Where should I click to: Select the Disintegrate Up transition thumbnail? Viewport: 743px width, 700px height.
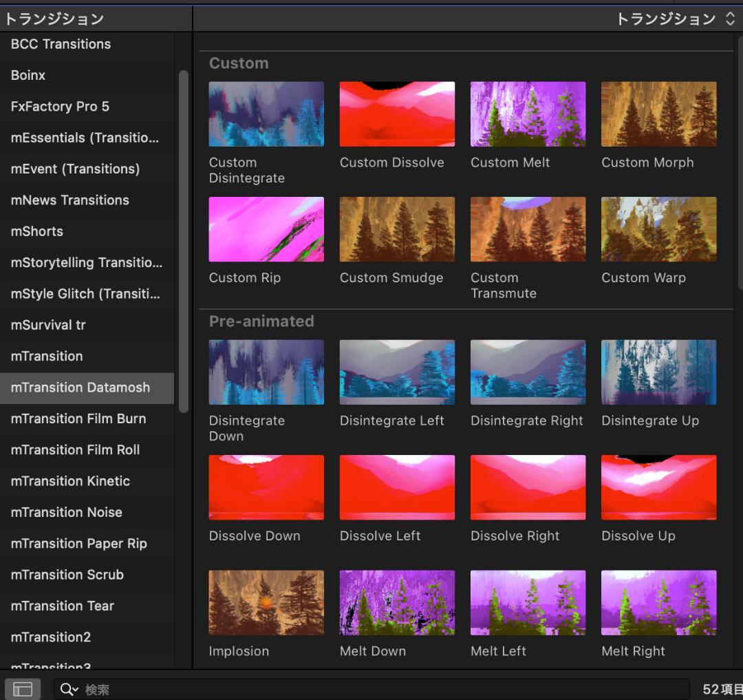658,372
